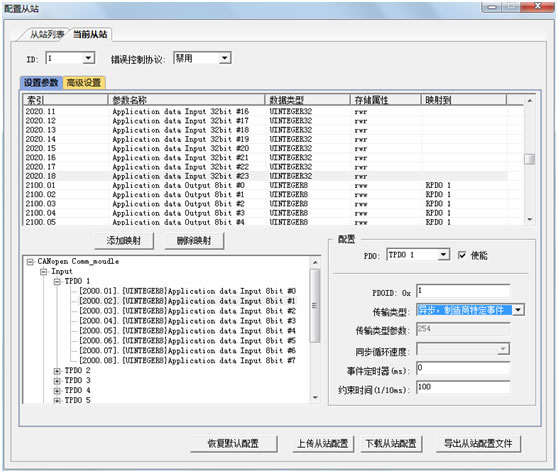Collapse the TPDO 1 tree node
Screen dimensions: 558x473
pos(57,282)
